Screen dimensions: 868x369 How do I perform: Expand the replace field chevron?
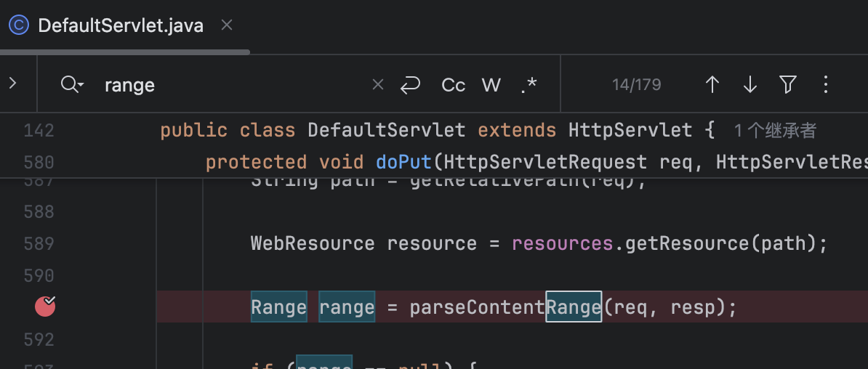[x=12, y=84]
